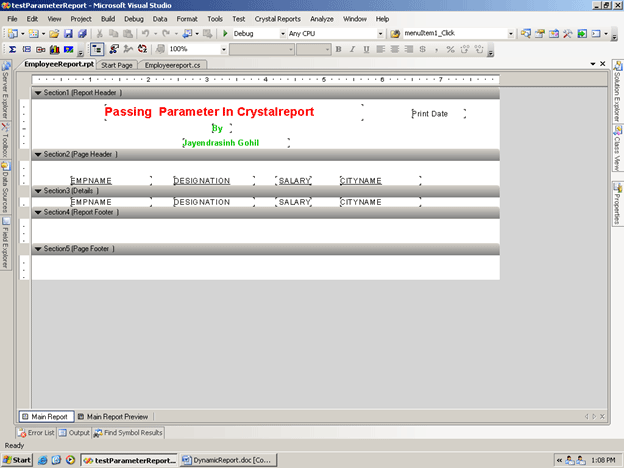This screenshot has width=624, height=468.
Task: Click the Add New Item toolbar icon
Action: pos(33,34)
